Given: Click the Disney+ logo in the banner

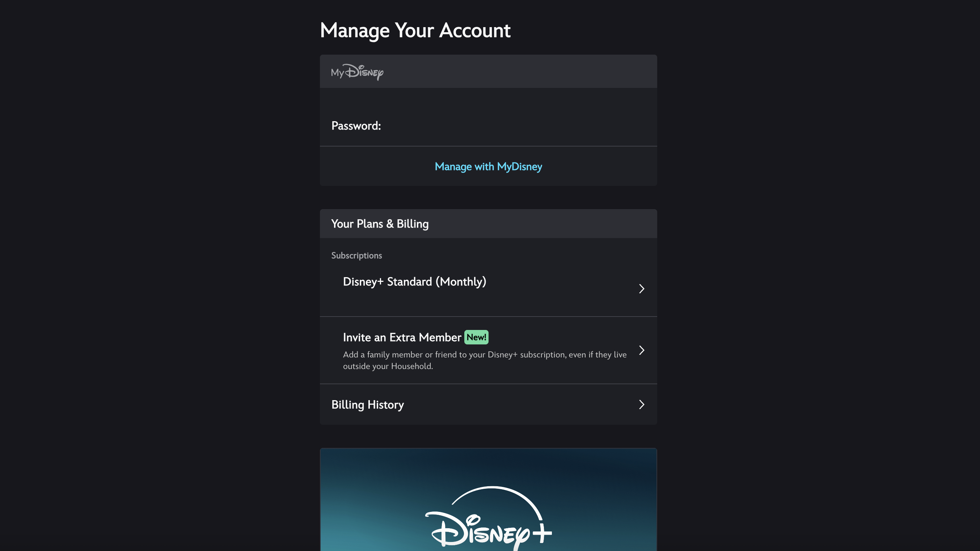Looking at the screenshot, I should coord(488,529).
